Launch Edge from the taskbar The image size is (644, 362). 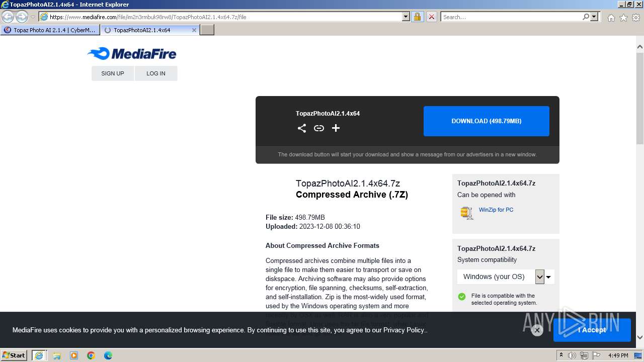click(x=108, y=355)
